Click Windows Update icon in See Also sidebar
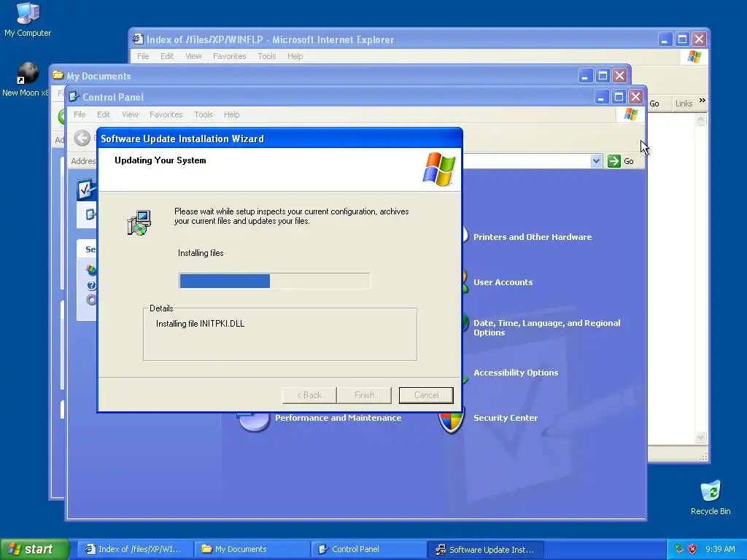The height and width of the screenshot is (560, 747). 91,270
